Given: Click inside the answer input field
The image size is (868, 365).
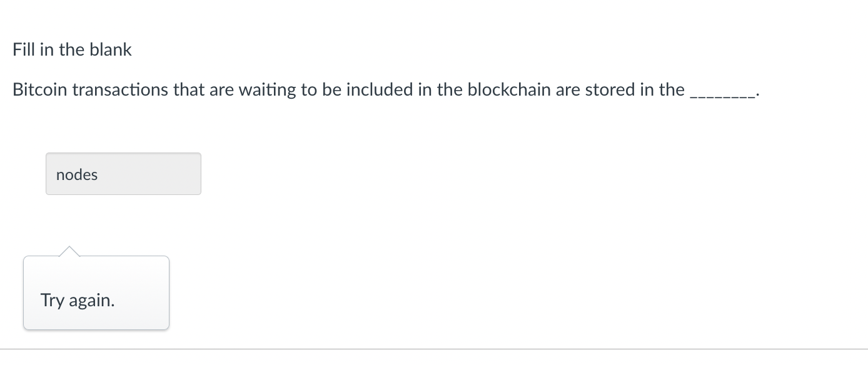Looking at the screenshot, I should tap(123, 174).
